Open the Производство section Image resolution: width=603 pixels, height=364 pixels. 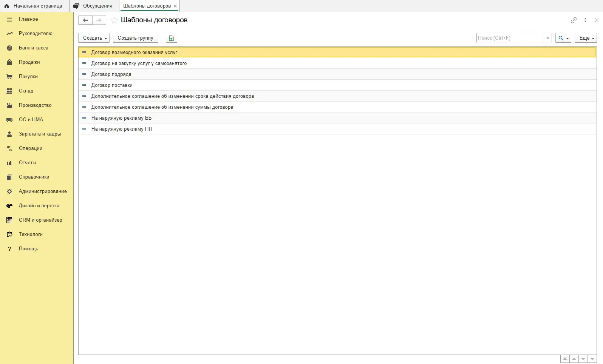click(x=37, y=105)
